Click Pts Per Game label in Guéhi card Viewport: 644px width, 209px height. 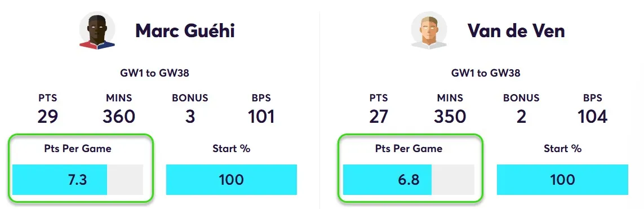point(78,149)
